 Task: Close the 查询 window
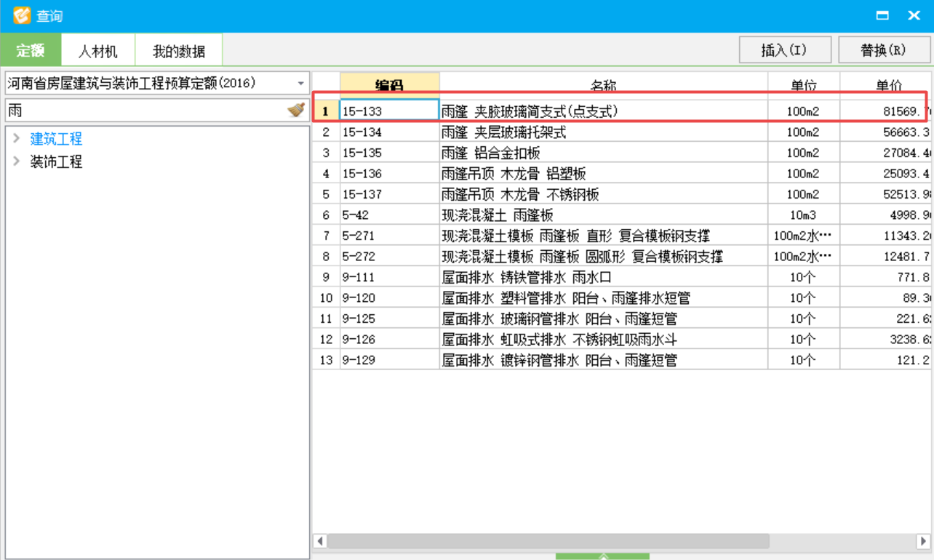[914, 15]
